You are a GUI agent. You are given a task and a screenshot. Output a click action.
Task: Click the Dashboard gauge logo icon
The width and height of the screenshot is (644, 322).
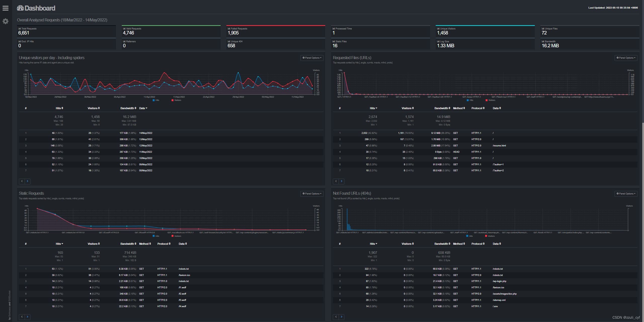click(x=20, y=8)
